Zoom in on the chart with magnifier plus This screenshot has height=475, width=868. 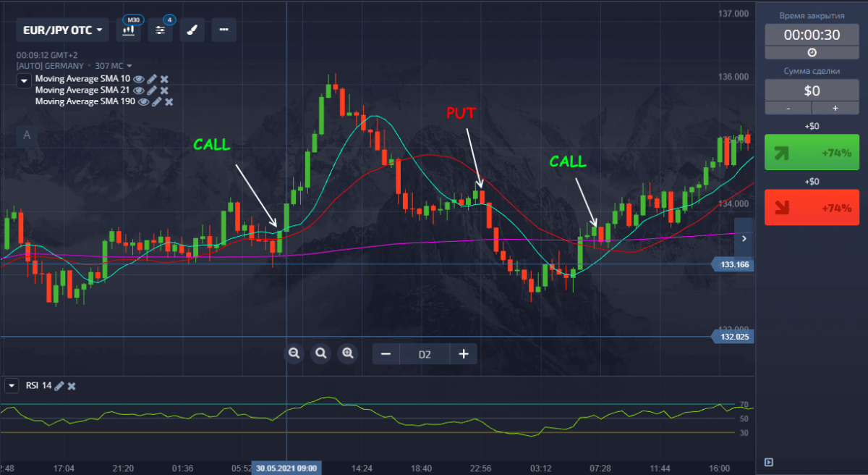pyautogui.click(x=348, y=353)
